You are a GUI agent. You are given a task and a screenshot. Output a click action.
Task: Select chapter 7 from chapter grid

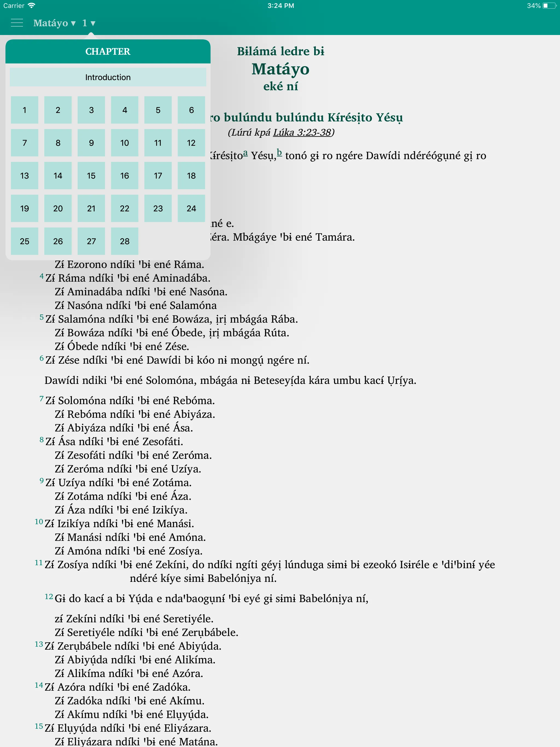tap(24, 142)
